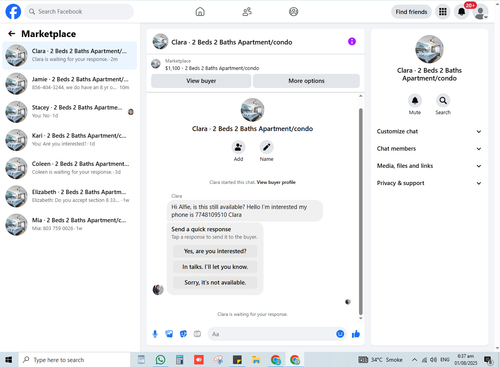
Task: Record a voice clip with microphone
Action: (155, 334)
